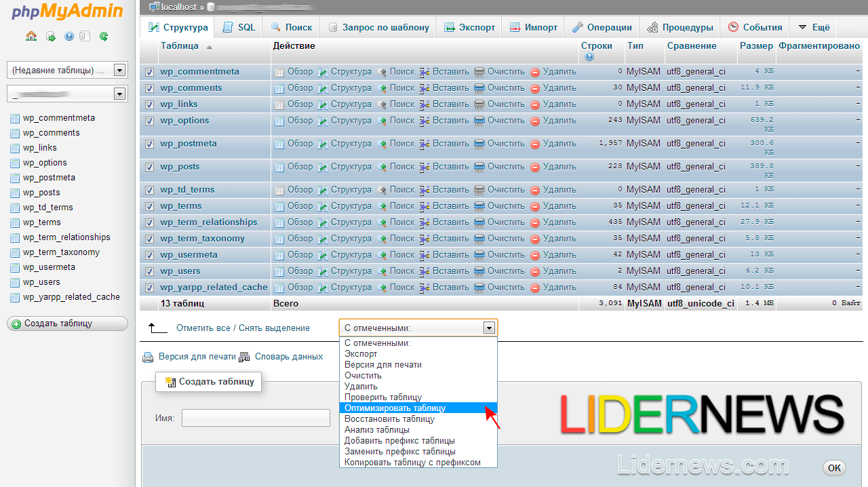Open the blue question mark help icon in sidebar

(x=68, y=37)
